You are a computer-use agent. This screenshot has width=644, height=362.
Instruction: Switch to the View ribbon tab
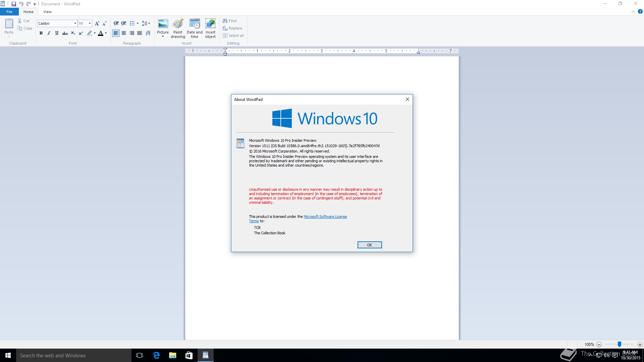pos(47,12)
